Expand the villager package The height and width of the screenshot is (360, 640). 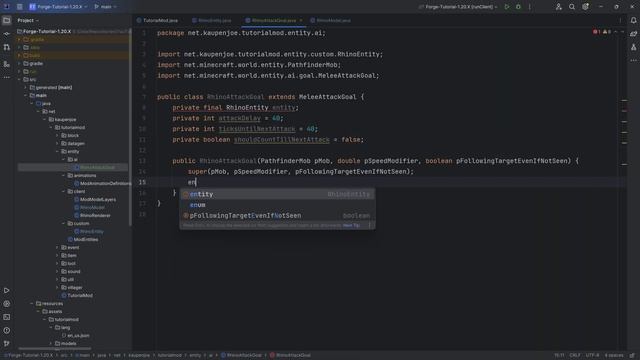click(x=58, y=287)
